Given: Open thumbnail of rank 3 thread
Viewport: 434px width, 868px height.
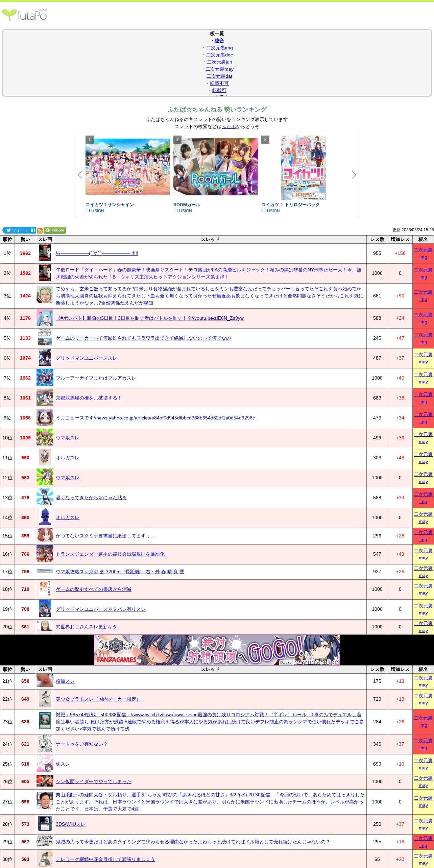Looking at the screenshot, I should click(x=45, y=296).
